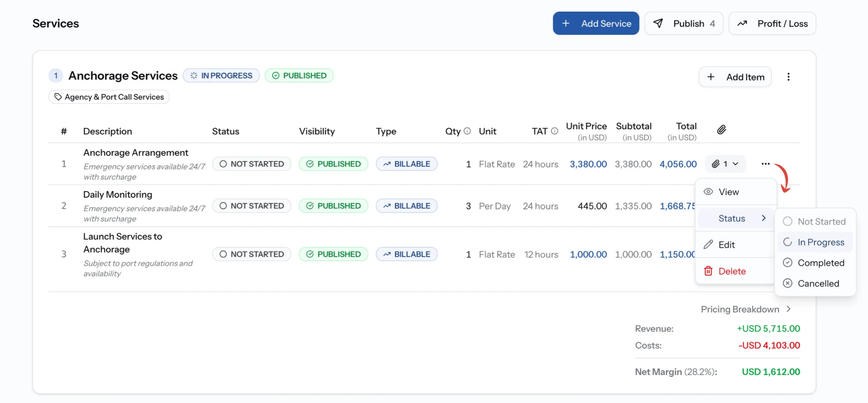Click the Not Started badge for Anchorage Arrangement
This screenshot has width=868, height=403.
click(251, 164)
